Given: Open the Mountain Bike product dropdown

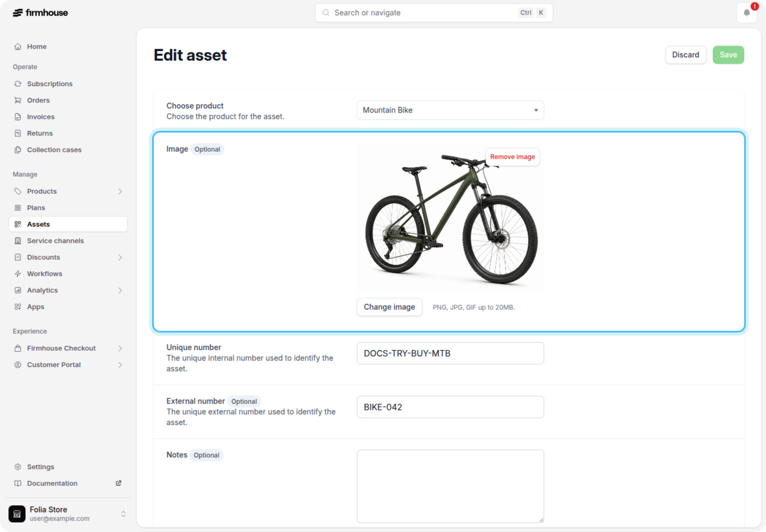Looking at the screenshot, I should 450,110.
